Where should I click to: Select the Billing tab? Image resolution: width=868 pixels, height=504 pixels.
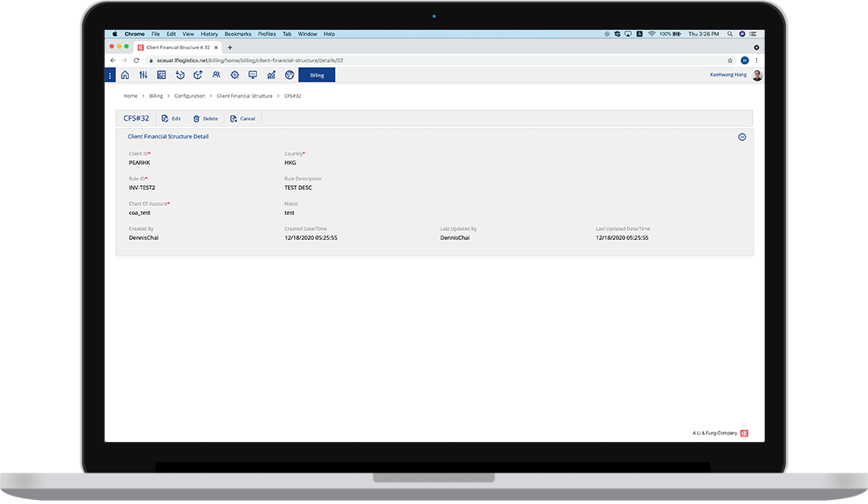(x=316, y=75)
